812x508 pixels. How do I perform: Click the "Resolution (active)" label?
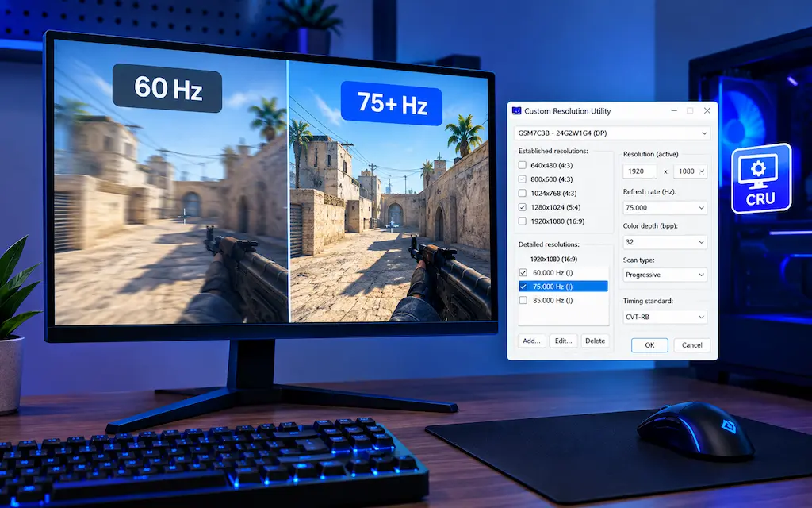(650, 155)
